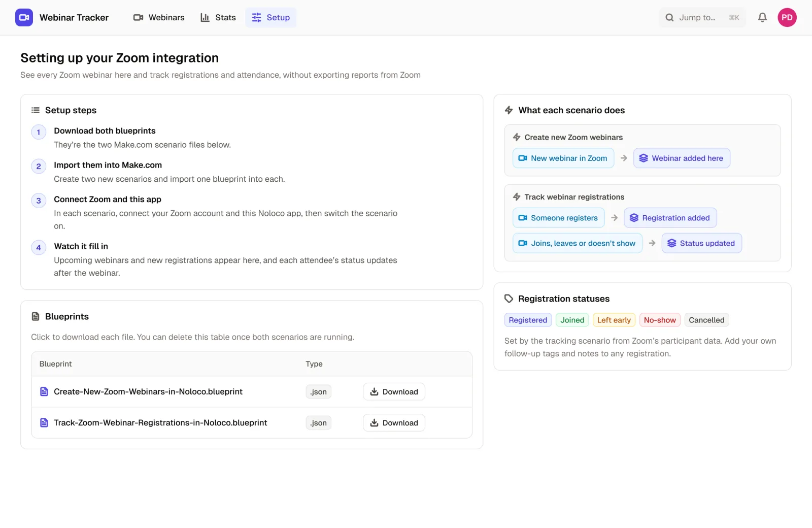Click the Blueprints document icon

click(x=36, y=316)
